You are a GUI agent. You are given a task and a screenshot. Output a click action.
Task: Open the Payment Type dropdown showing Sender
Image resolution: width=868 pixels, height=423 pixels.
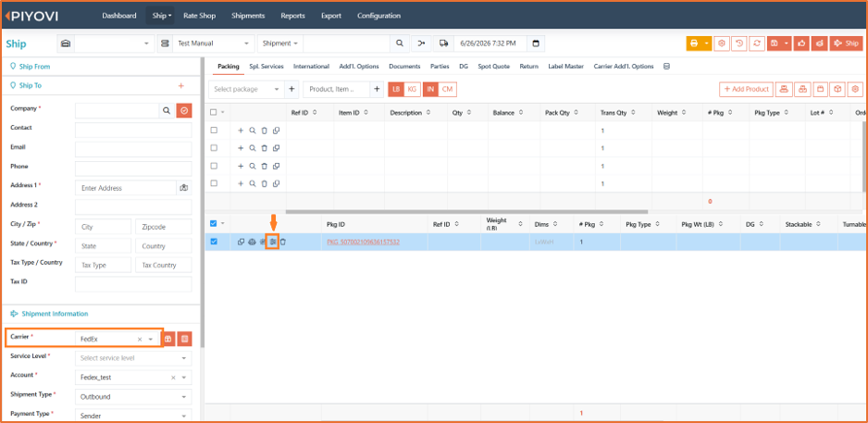[x=133, y=416]
